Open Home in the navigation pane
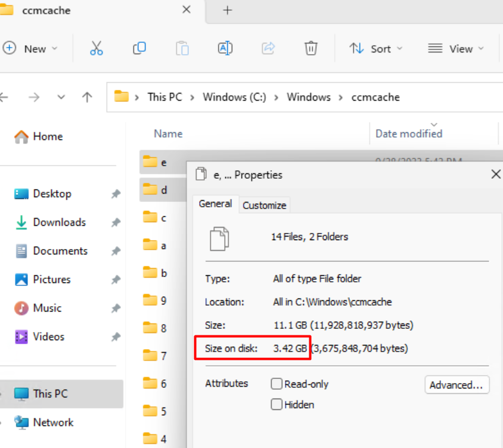Viewport: 503px width, 448px height. [39, 136]
